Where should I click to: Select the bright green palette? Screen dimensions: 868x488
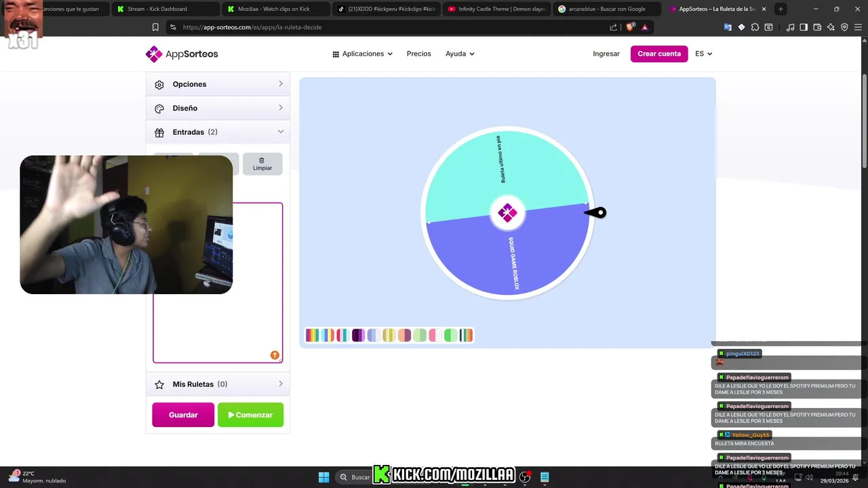tap(451, 335)
